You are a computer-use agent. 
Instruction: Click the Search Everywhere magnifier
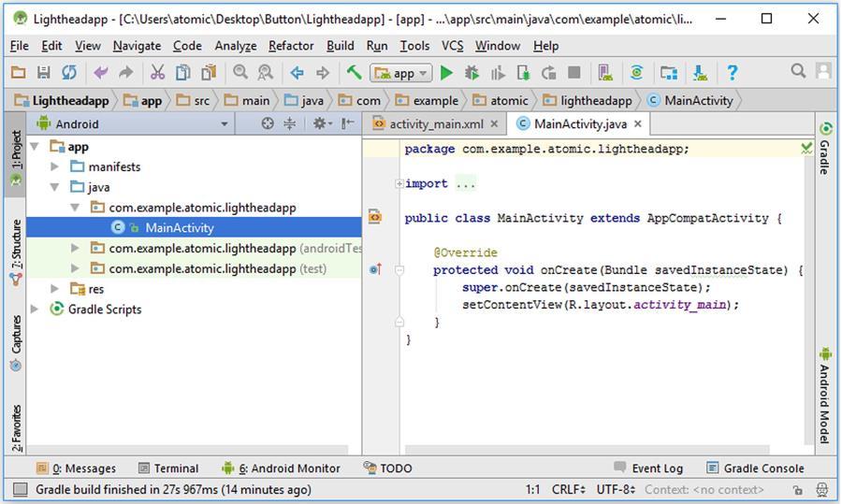coord(798,71)
